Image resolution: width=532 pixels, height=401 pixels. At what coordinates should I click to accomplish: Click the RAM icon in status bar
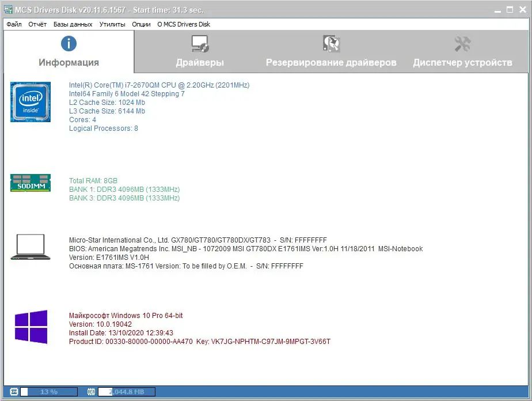click(92, 392)
